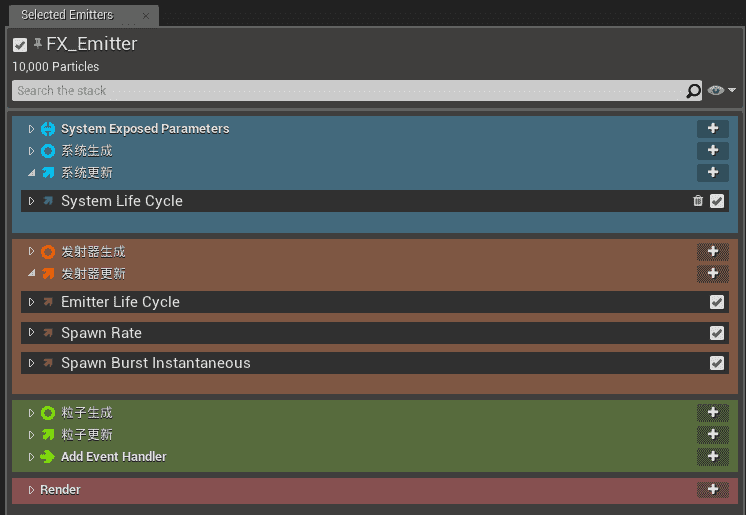Add a renderer with Render plus icon
The width and height of the screenshot is (746, 515).
pos(712,490)
